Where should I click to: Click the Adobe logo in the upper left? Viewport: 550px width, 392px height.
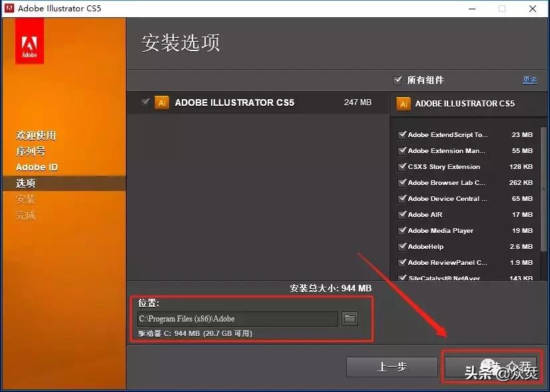point(29,41)
